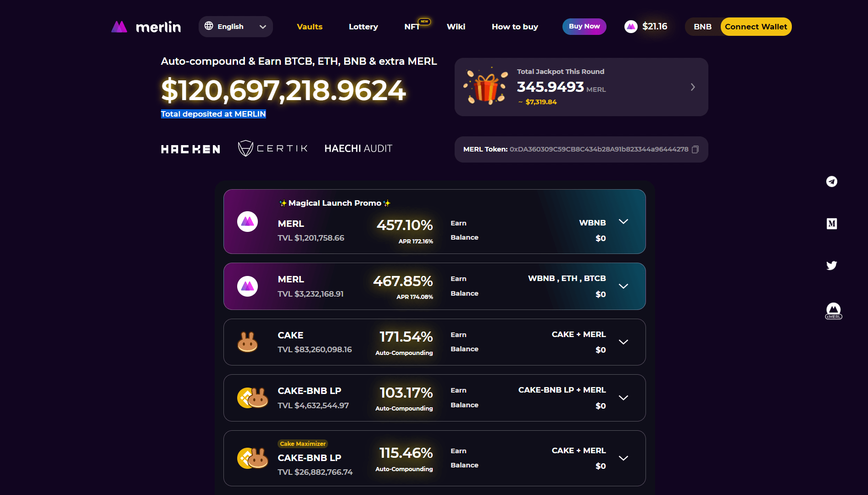Open the NFT menu item
Viewport: 868px width, 495px height.
pyautogui.click(x=412, y=27)
